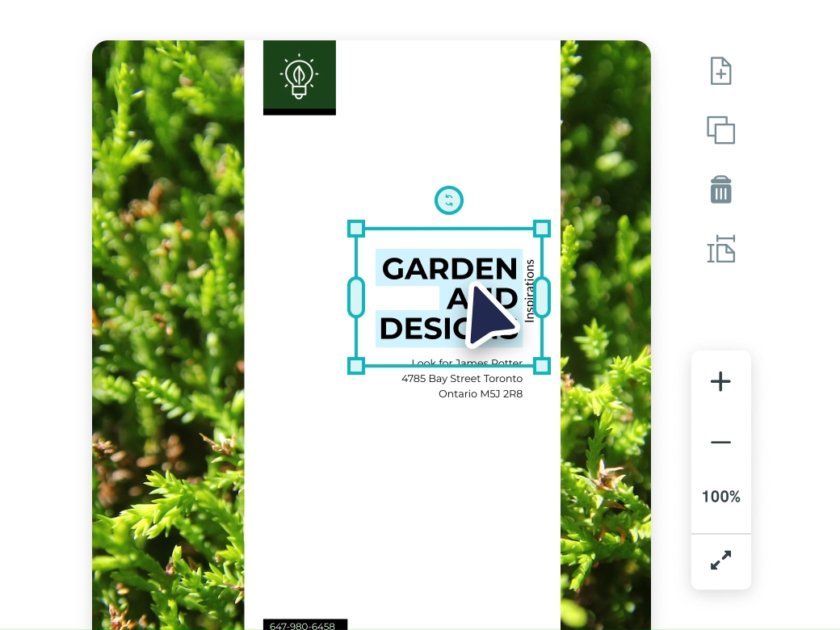
Task: Select the 647-980-6458 phone number text
Action: coord(303,625)
